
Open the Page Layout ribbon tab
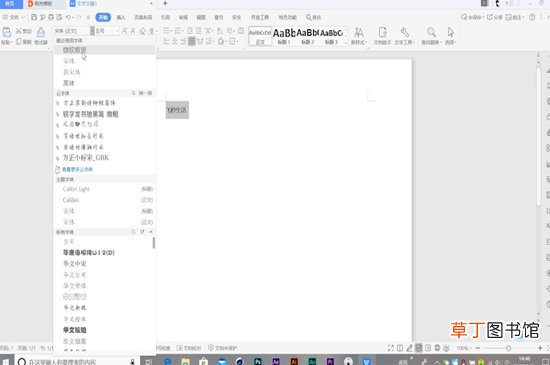pos(143,17)
